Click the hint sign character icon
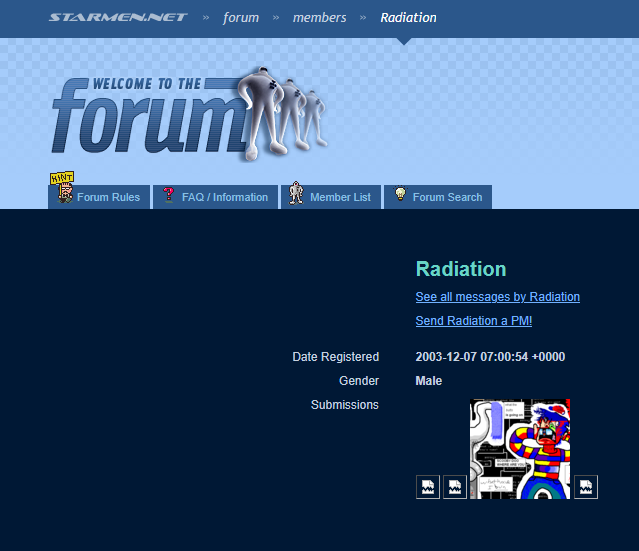The width and height of the screenshot is (639, 551). pyautogui.click(x=63, y=190)
